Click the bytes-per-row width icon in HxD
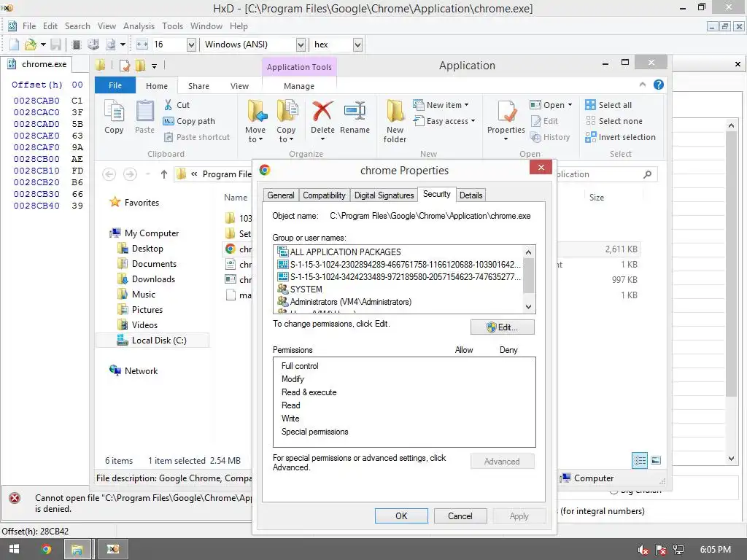 click(142, 44)
